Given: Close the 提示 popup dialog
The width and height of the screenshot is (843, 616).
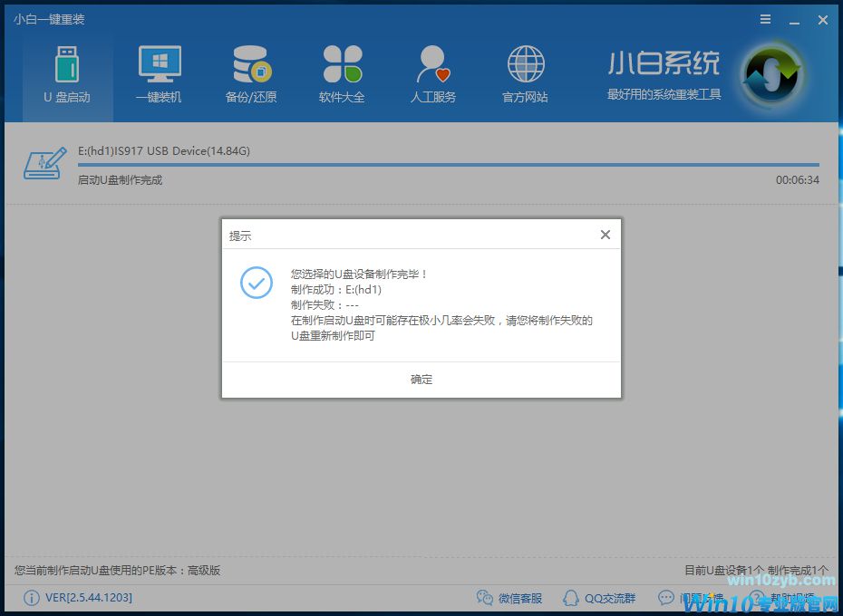Looking at the screenshot, I should pyautogui.click(x=605, y=234).
